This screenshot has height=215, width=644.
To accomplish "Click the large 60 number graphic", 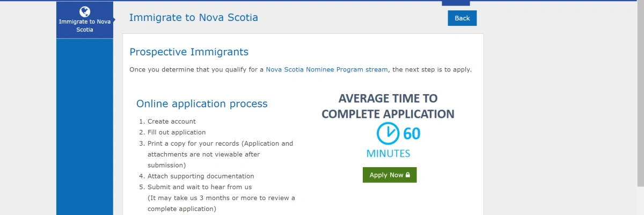I will 412,133.
